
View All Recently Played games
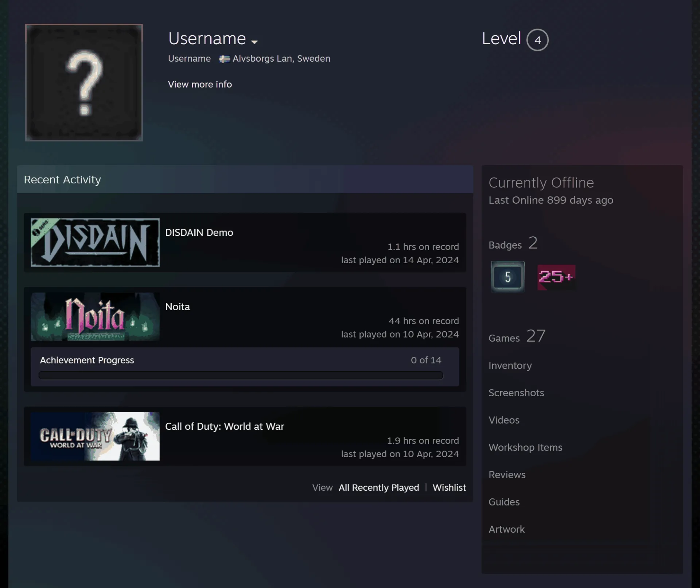(x=379, y=487)
